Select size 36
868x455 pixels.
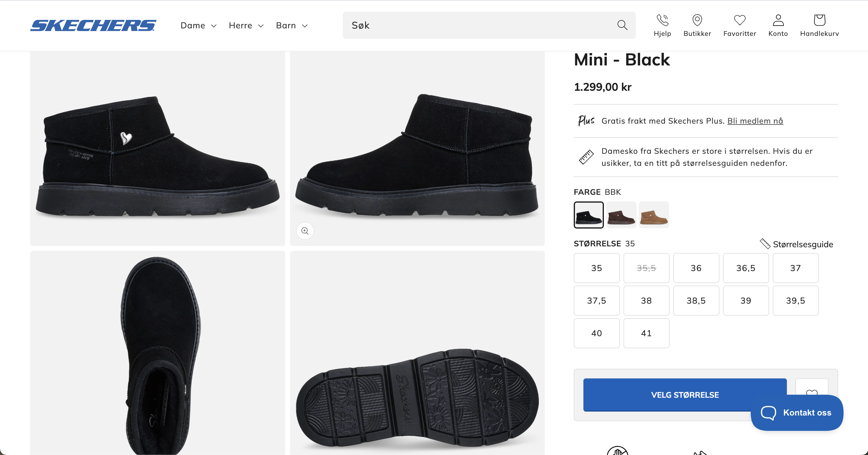click(696, 268)
